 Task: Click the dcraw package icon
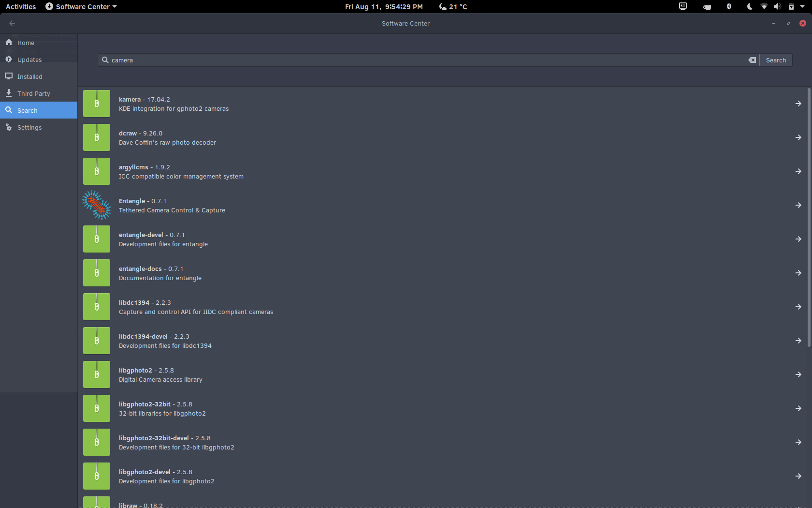[97, 137]
